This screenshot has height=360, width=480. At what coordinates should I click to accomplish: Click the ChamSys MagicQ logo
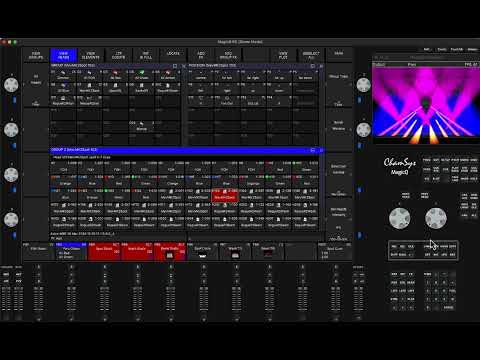pyautogui.click(x=399, y=166)
